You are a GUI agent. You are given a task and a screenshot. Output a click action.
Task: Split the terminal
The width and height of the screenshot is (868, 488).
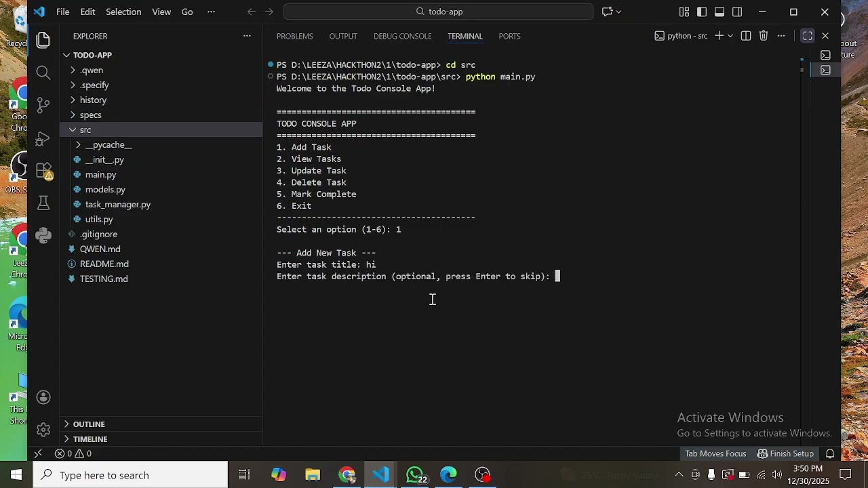[746, 36]
